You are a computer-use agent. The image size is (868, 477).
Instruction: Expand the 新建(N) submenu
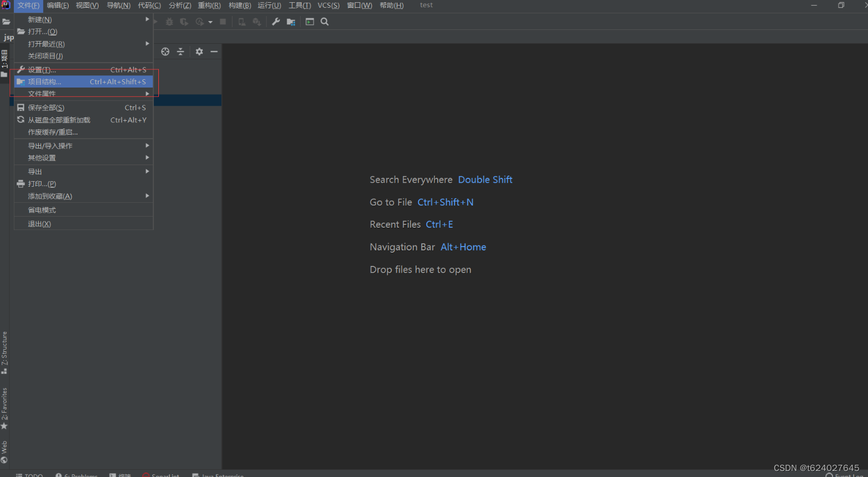(x=84, y=19)
